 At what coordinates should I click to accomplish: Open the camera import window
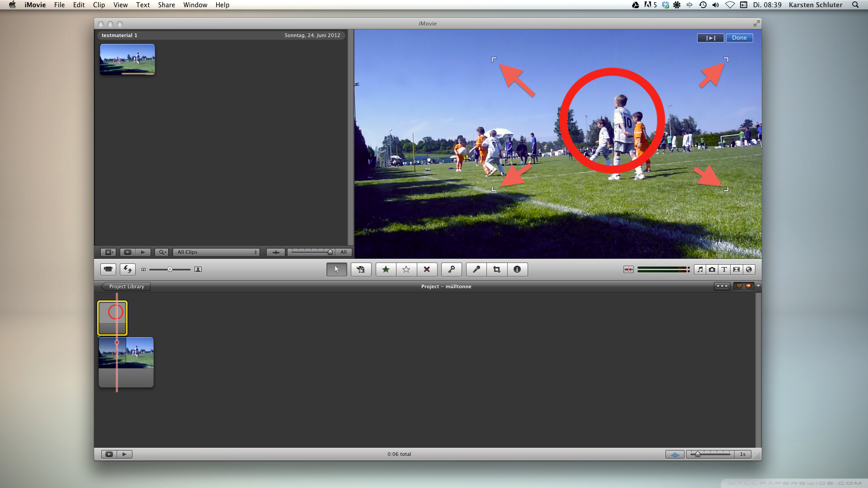click(108, 269)
